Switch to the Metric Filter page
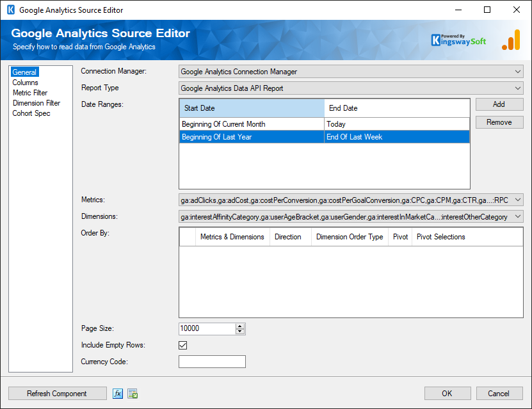Viewport: 532px width, 409px height. (30, 93)
